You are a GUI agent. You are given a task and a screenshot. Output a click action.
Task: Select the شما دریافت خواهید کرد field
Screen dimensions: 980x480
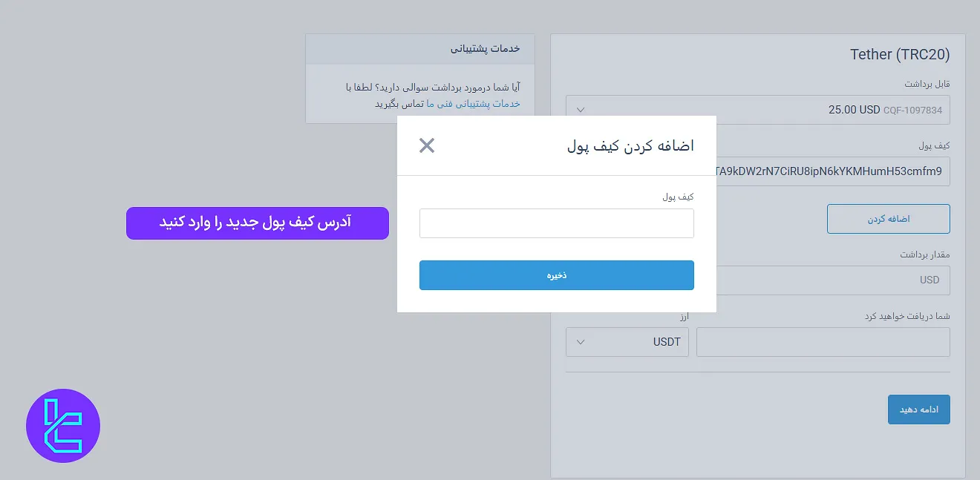[x=823, y=342]
